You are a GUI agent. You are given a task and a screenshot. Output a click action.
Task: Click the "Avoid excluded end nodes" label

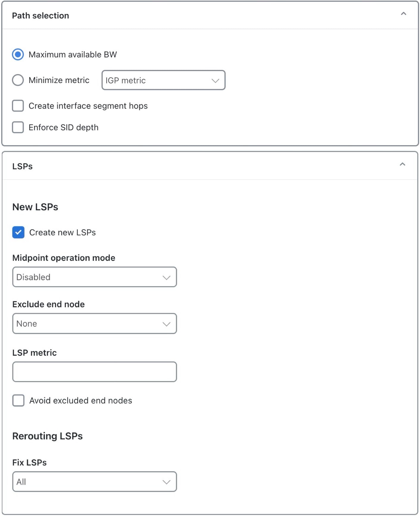[81, 400]
